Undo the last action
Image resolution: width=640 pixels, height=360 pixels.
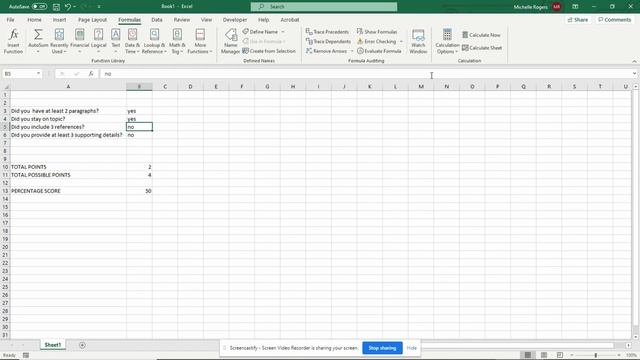(68, 7)
